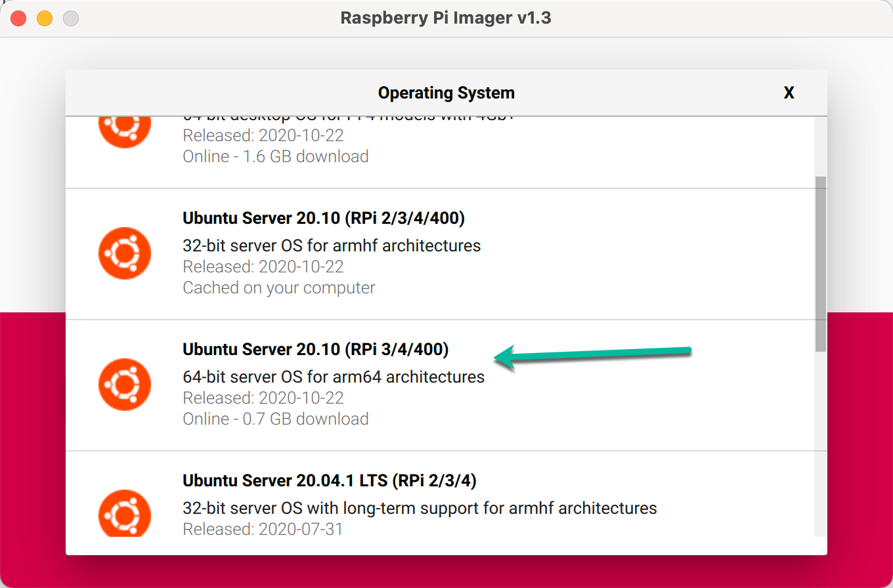Click the Ubuntu logo beside the 32-bit armhf Server 20.10 entry
Viewport: 893px width, 588px height.
click(x=124, y=253)
